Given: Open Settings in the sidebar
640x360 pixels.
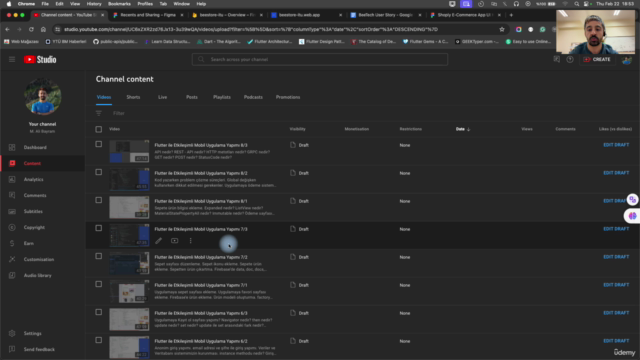Looking at the screenshot, I should point(33,333).
